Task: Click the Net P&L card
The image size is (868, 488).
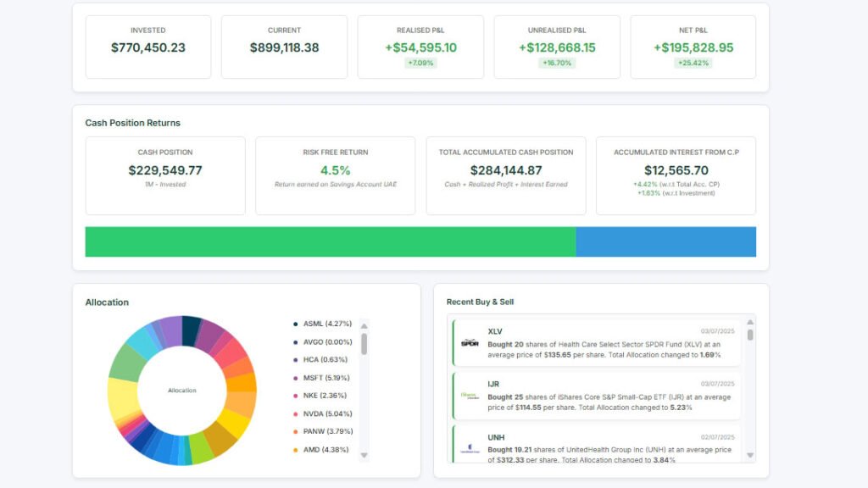Action: coord(692,47)
